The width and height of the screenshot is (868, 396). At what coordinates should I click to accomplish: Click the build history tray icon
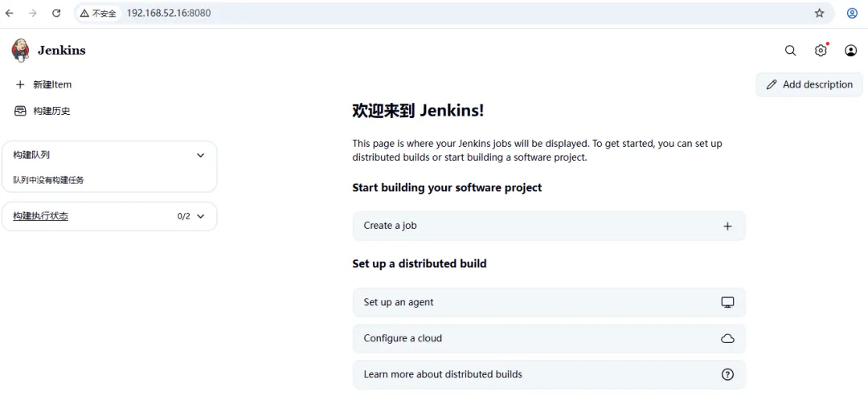pos(20,111)
